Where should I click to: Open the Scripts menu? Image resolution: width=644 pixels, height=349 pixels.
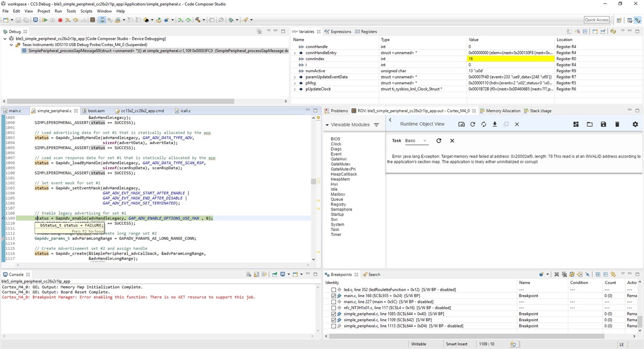click(x=86, y=11)
